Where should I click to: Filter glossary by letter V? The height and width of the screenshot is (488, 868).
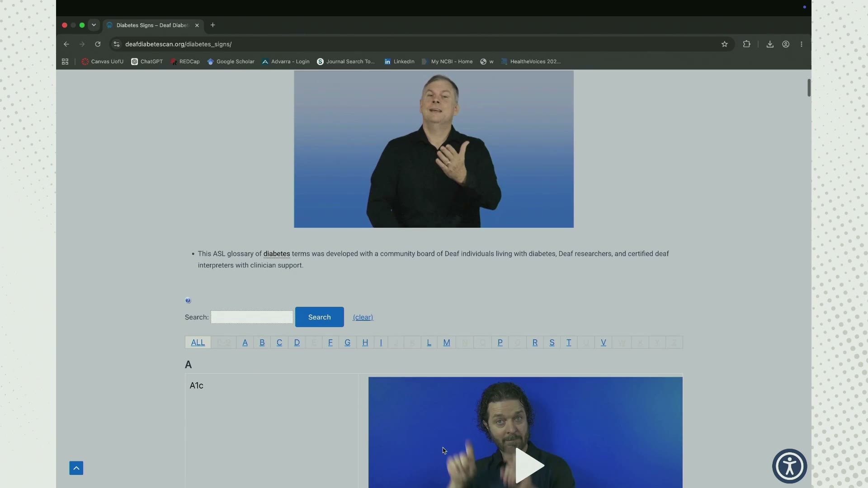tap(604, 343)
